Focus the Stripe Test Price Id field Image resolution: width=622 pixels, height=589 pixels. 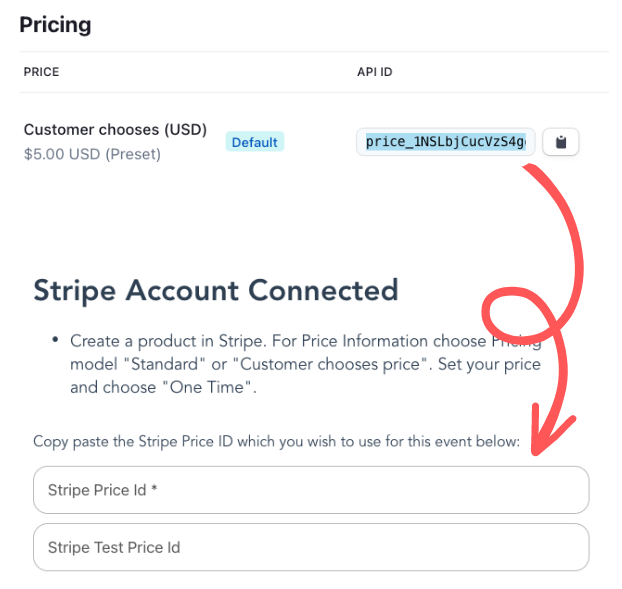coord(310,547)
